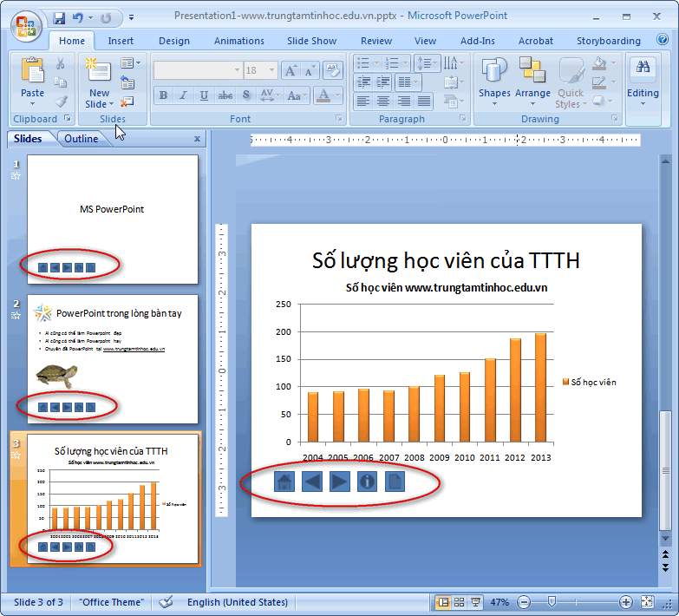The image size is (679, 616).
Task: Cut selection with the scissors icon
Action: 60,63
